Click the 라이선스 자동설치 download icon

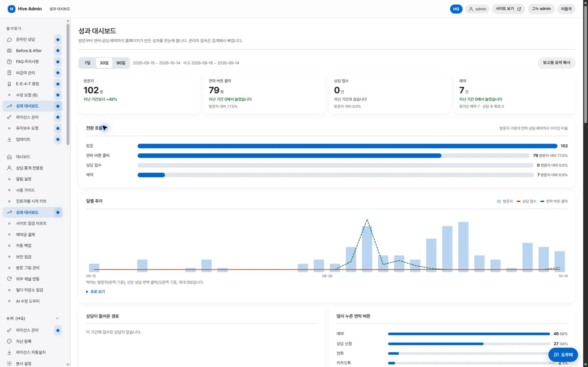coord(9,352)
